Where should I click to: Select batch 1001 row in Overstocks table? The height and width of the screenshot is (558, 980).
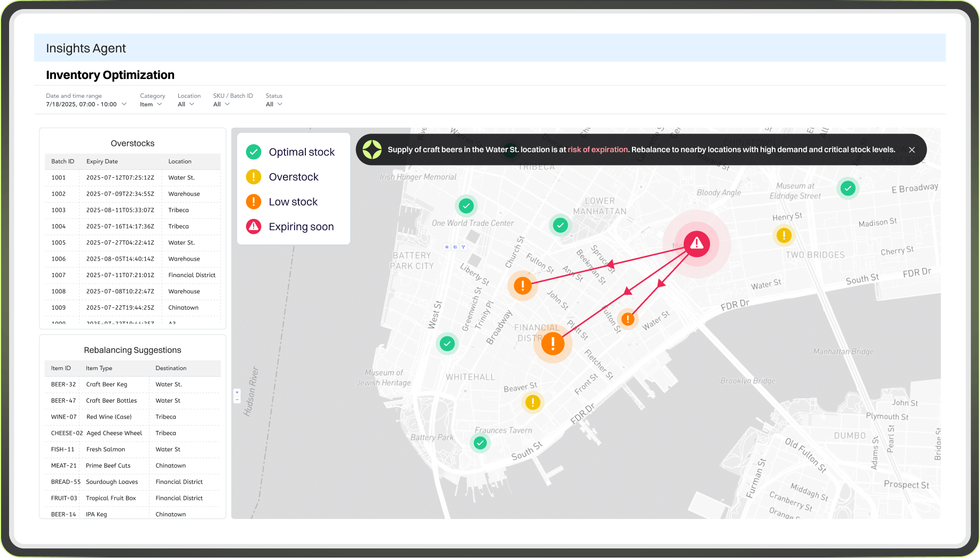point(132,178)
